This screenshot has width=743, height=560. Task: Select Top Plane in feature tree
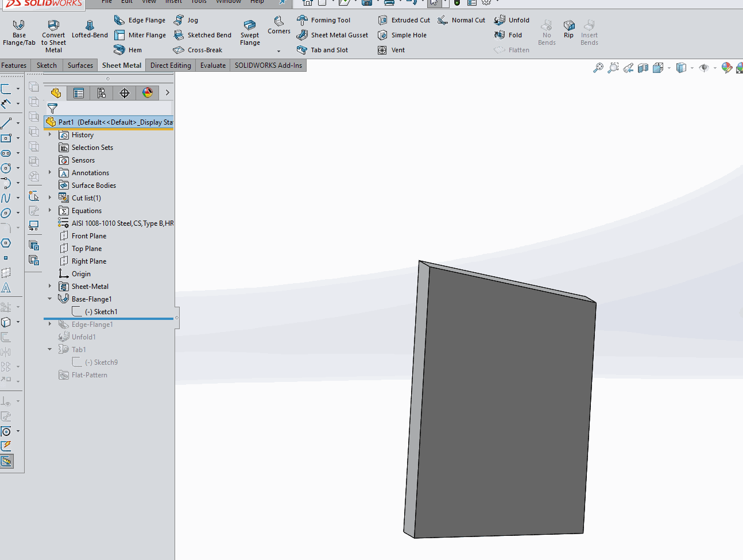pos(80,249)
